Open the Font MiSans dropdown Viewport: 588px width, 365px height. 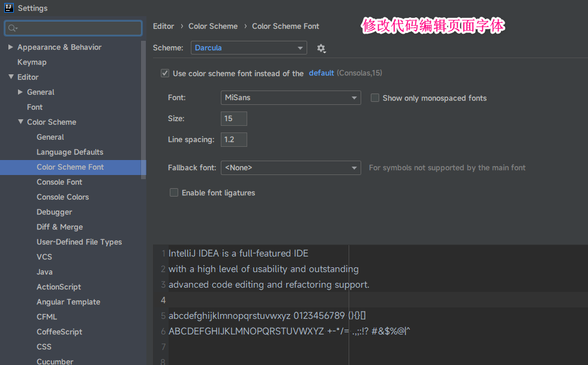(x=290, y=98)
